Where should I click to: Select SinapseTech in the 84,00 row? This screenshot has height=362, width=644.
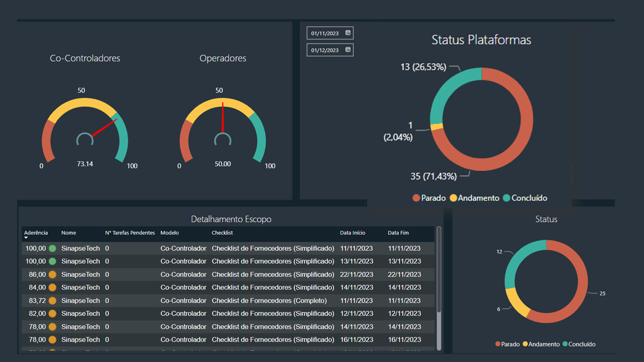point(80,288)
